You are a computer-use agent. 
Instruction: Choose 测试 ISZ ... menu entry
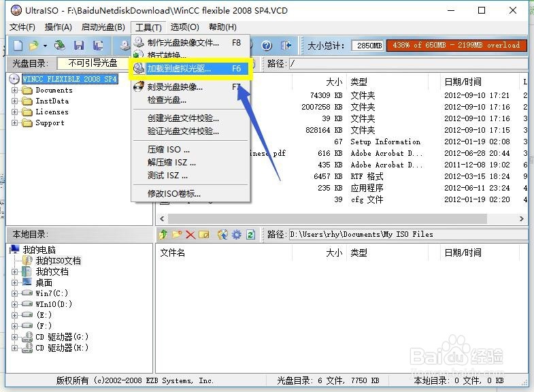click(190, 176)
